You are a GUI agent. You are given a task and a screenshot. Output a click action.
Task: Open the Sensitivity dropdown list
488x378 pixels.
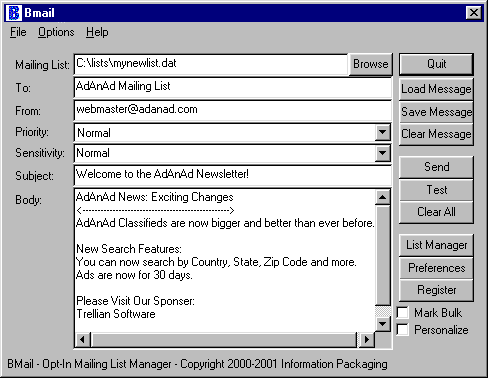pyautogui.click(x=382, y=153)
